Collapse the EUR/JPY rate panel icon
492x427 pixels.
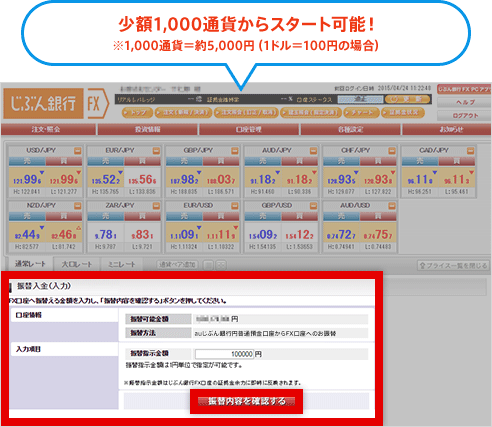coord(156,151)
